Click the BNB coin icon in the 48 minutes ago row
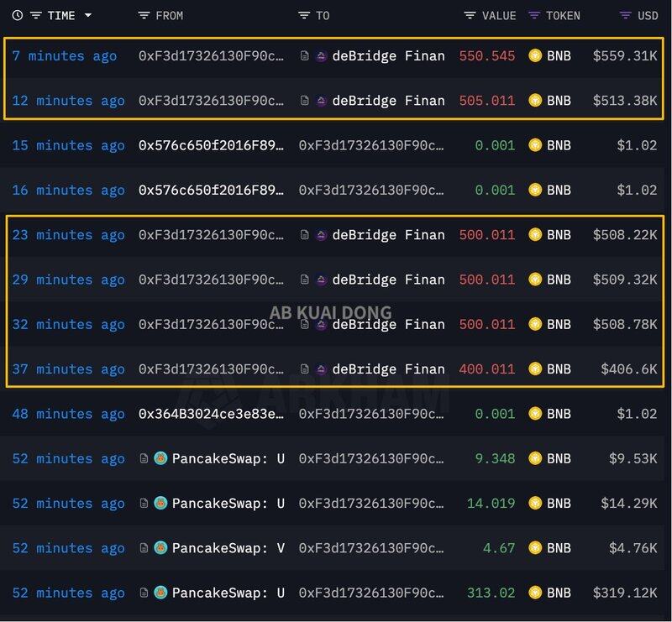Viewport: 672px width, 622px height. click(x=535, y=413)
